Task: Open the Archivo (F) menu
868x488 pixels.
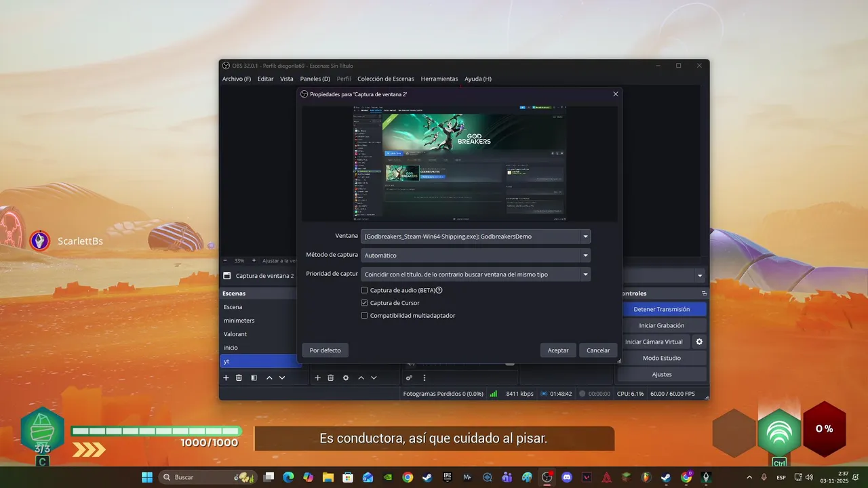Action: (x=237, y=79)
